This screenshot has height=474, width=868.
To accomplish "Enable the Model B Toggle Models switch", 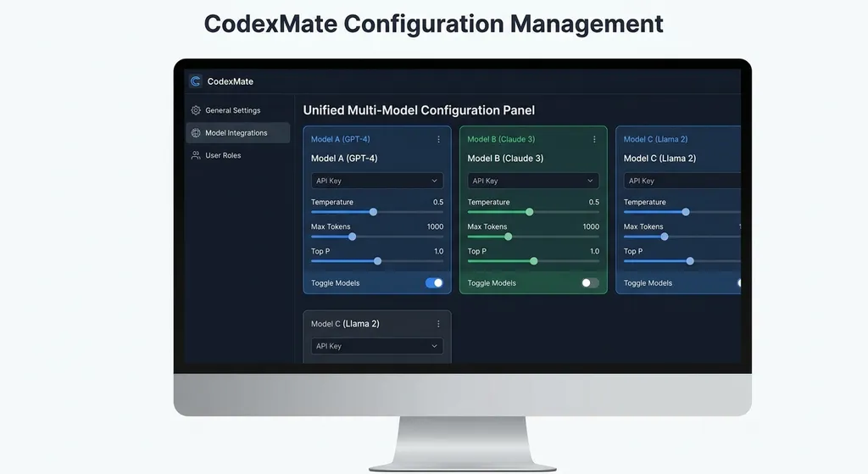I will point(590,283).
